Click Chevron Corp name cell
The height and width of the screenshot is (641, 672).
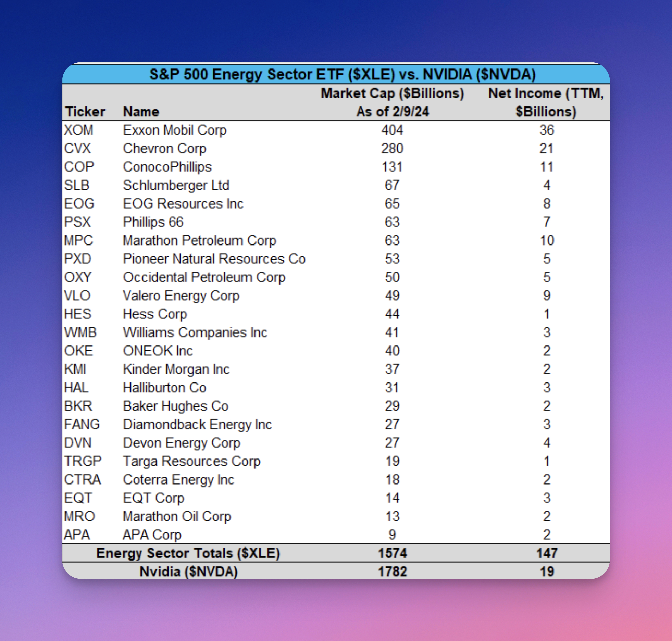click(165, 149)
